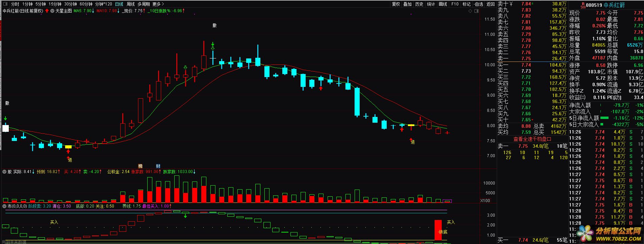The image size is (644, 244).
Task: Open the F10 company info
Action: [x=455, y=4]
